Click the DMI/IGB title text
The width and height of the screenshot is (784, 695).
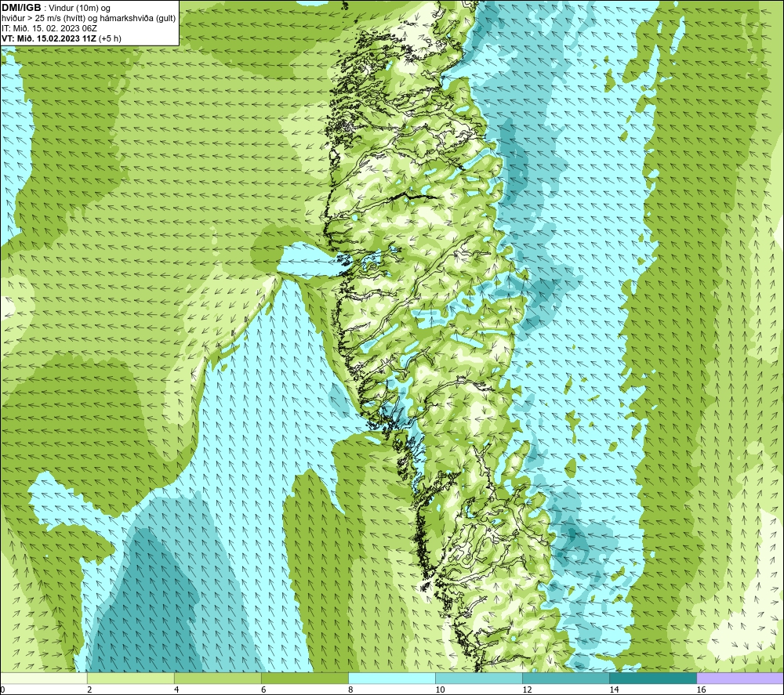(x=21, y=8)
